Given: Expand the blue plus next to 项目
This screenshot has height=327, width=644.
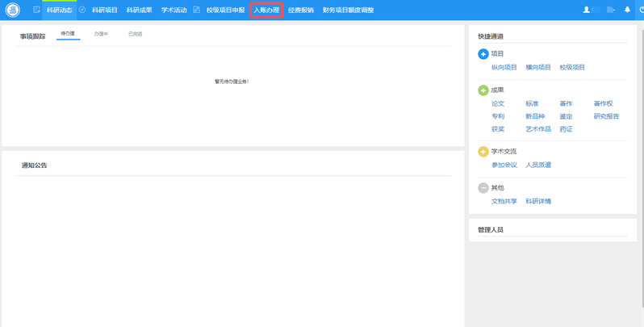Looking at the screenshot, I should coord(483,53).
